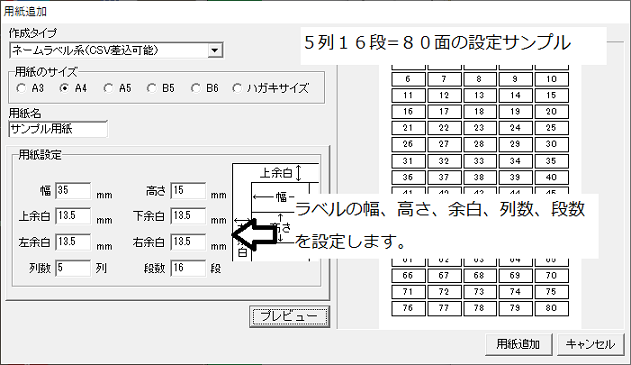Click the 左余白 left margin field

[73, 242]
